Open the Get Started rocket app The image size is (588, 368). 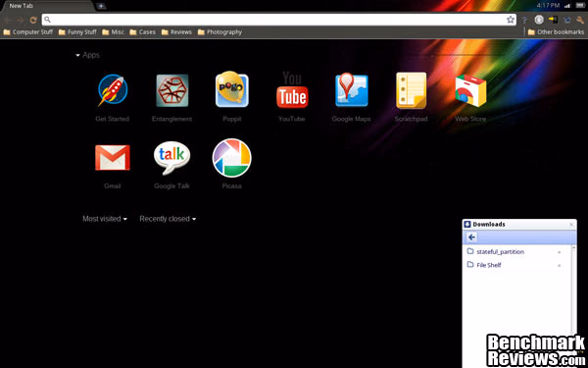pyautogui.click(x=113, y=90)
